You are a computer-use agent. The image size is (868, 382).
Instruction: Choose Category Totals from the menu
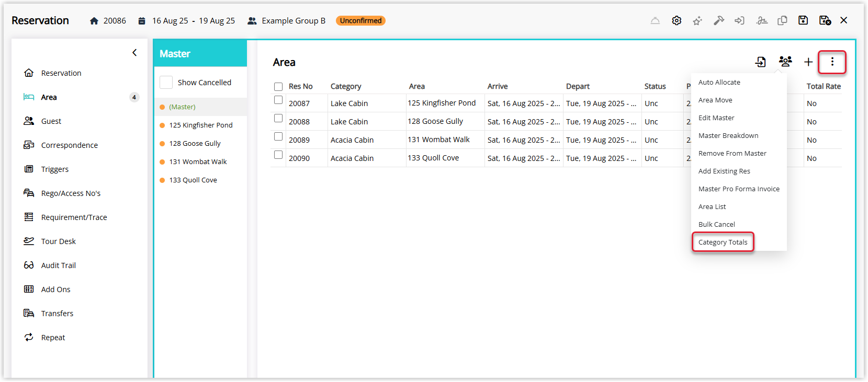tap(723, 242)
